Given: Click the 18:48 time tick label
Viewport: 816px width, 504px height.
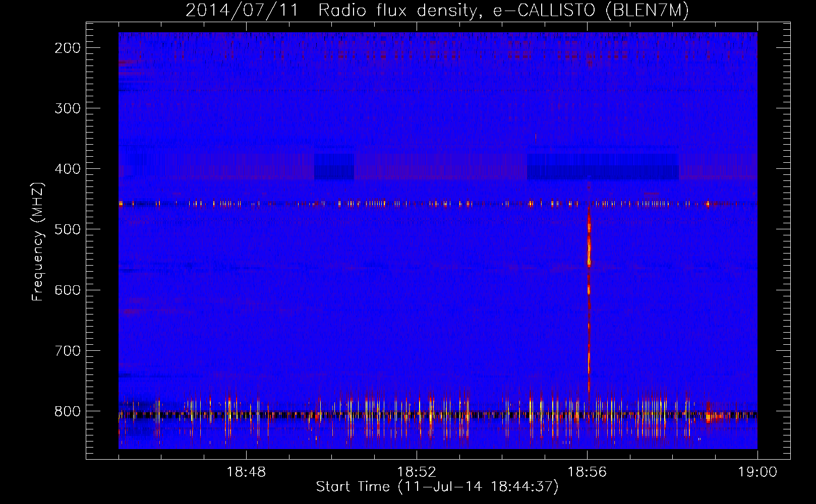Looking at the screenshot, I should (246, 472).
